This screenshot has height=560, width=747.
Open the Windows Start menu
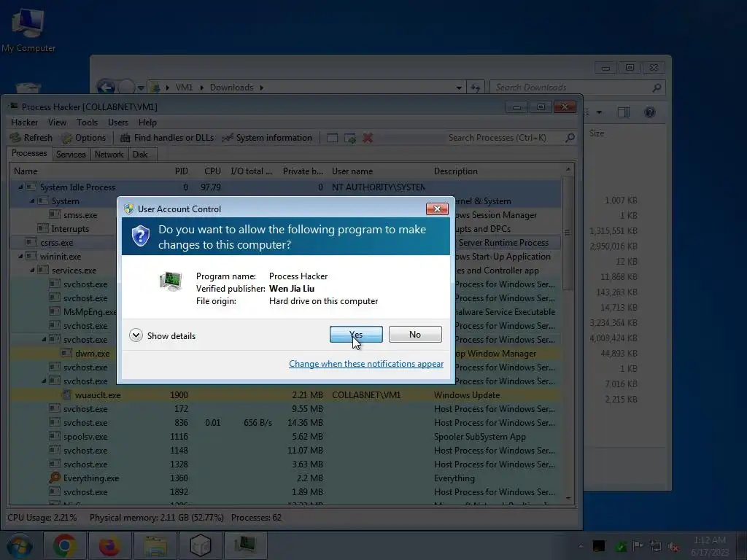coord(18,545)
